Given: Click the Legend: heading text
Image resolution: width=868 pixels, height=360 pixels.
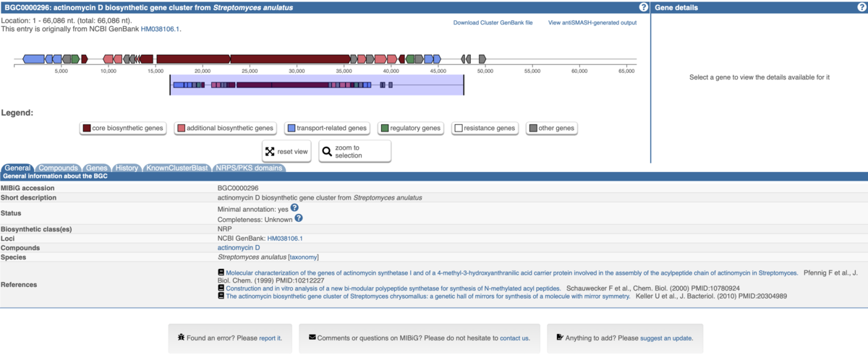Looking at the screenshot, I should [17, 113].
